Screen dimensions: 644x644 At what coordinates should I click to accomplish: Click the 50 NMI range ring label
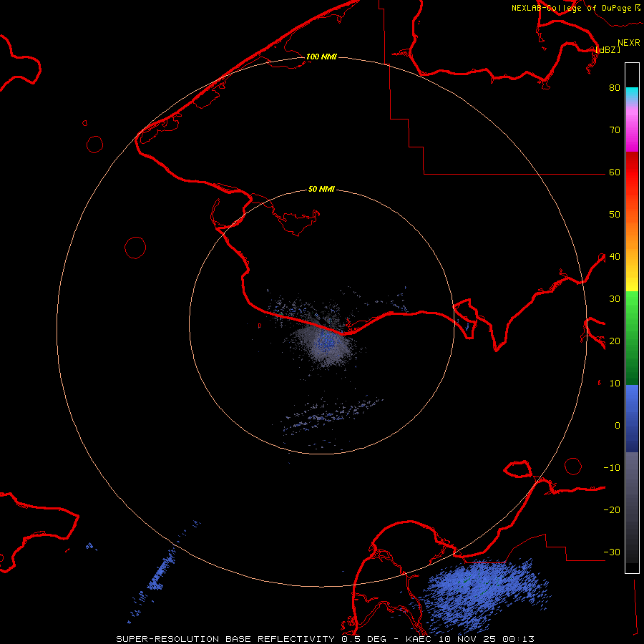tap(321, 189)
